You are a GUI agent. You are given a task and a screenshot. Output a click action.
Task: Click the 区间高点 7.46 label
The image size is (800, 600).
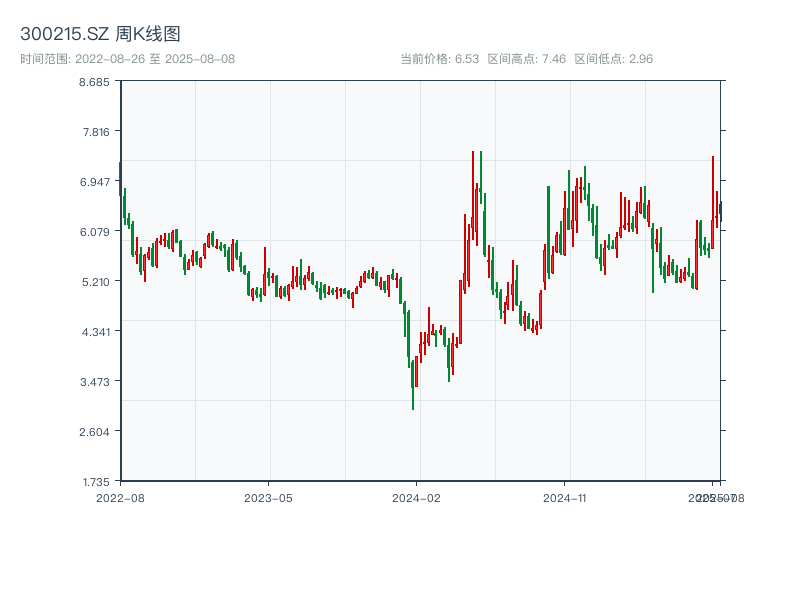(x=526, y=59)
